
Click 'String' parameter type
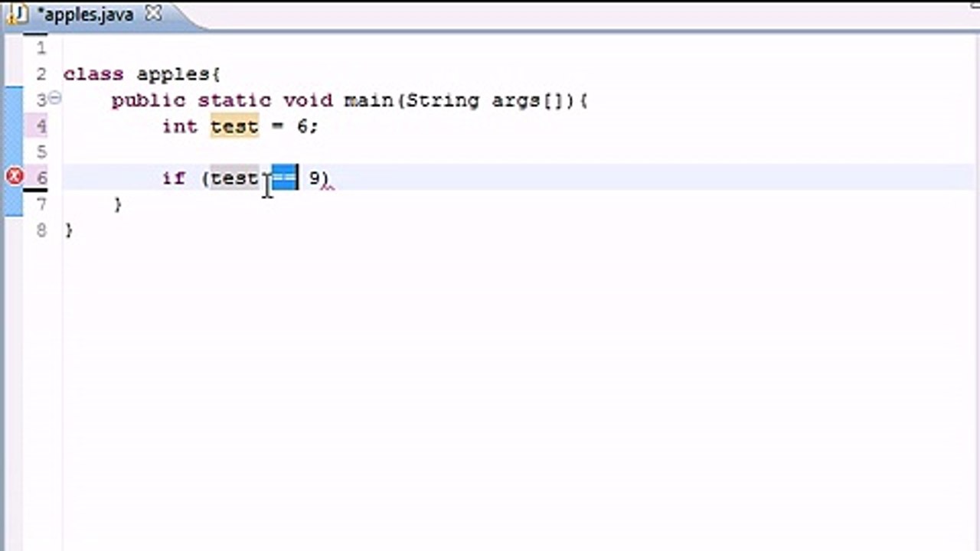pos(443,100)
